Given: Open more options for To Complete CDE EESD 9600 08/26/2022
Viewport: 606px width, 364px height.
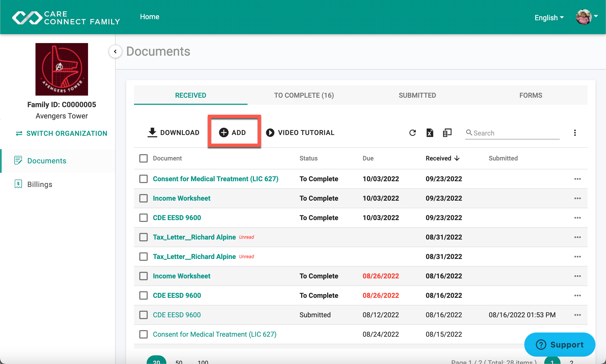Looking at the screenshot, I should tap(578, 295).
